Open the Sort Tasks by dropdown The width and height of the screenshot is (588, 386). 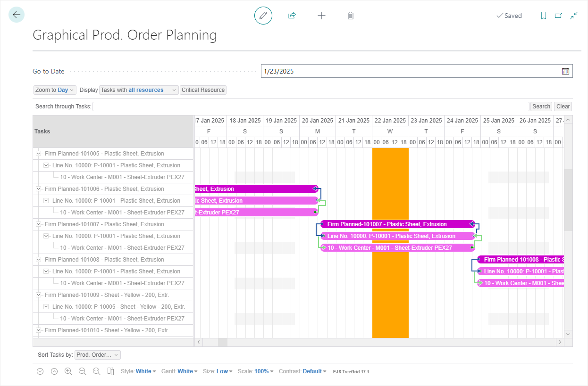[97, 355]
